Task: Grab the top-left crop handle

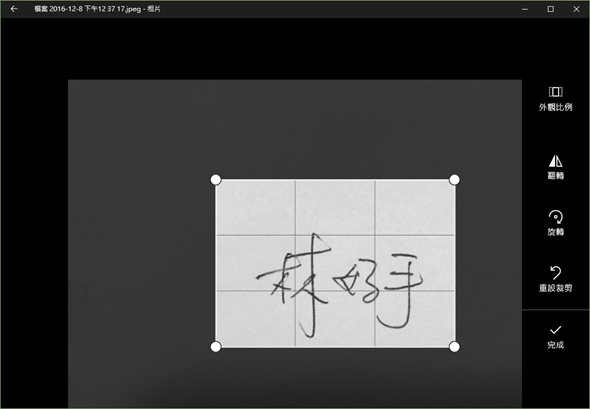Action: click(x=216, y=180)
